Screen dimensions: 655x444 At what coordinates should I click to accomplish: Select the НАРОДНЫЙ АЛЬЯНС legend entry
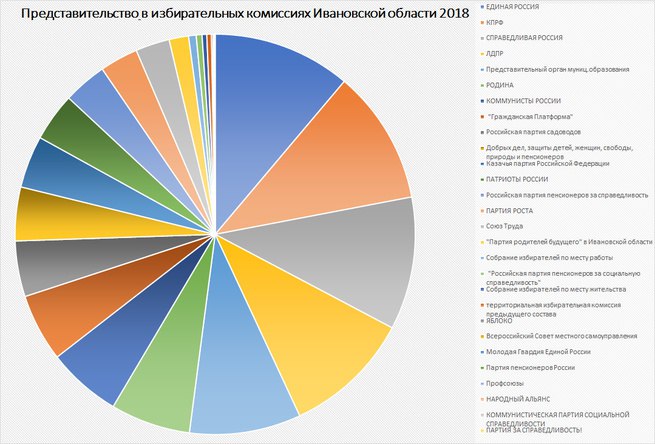coord(515,399)
